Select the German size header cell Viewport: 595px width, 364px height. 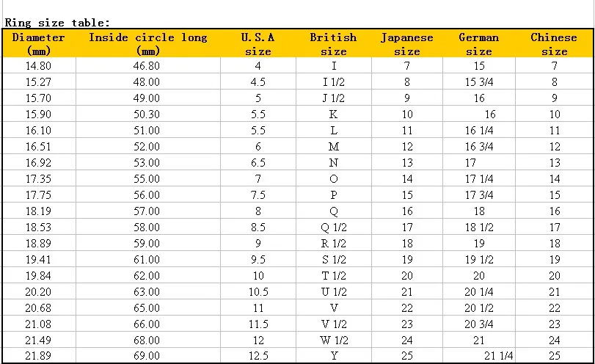tap(479, 43)
